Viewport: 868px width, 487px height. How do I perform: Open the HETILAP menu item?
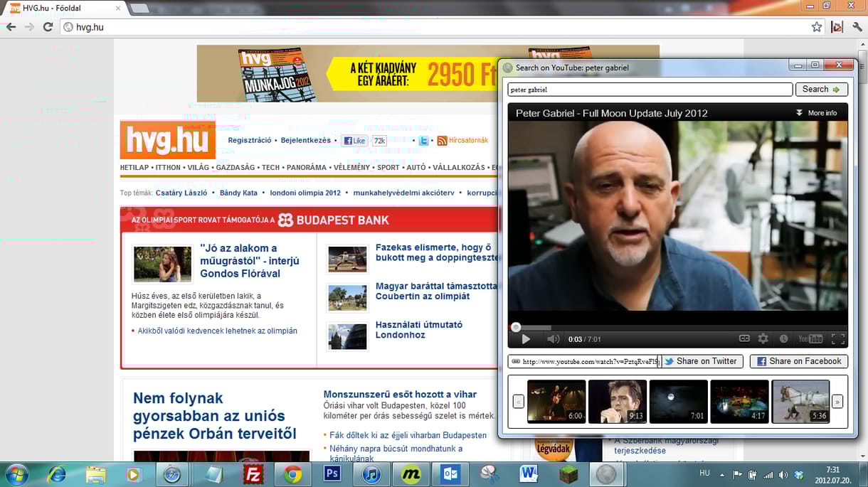134,168
